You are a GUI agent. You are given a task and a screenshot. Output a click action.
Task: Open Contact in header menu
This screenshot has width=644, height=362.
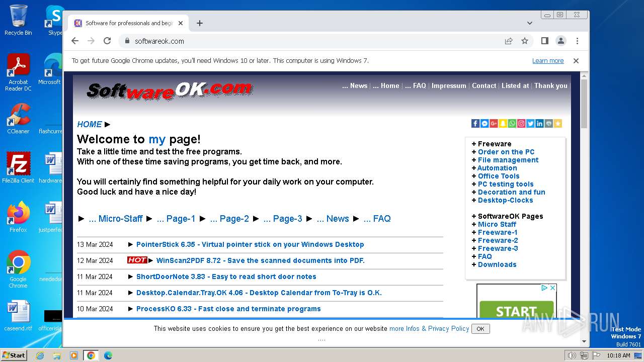pos(484,85)
